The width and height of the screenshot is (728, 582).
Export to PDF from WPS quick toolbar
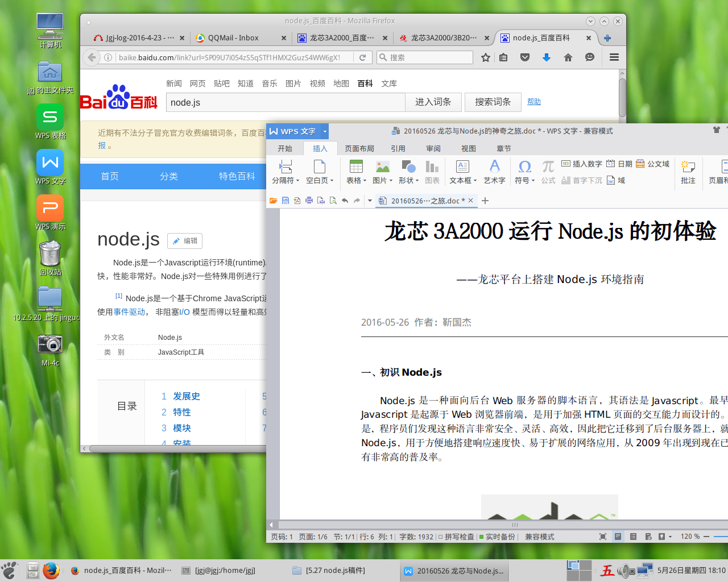click(297, 201)
